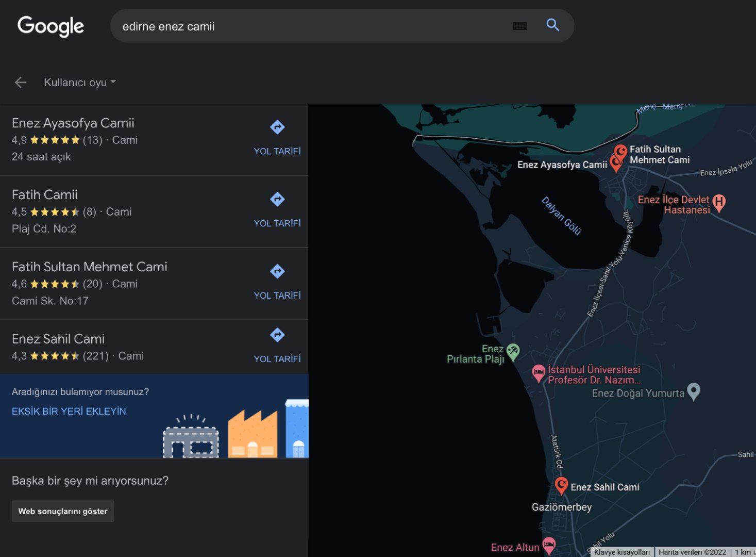Open the Kullanıcı oyu rating filter dropdown
Screen dimensions: 756x557
coord(80,83)
